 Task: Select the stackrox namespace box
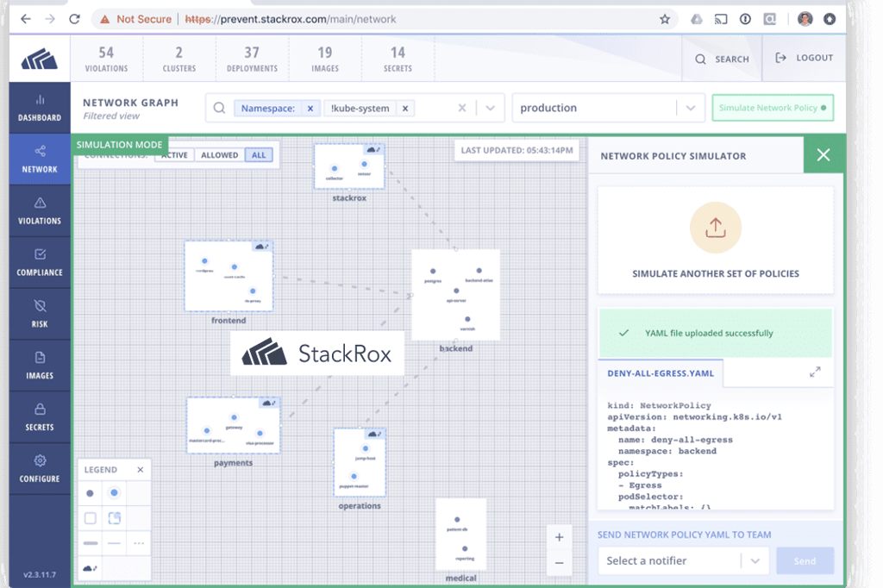tap(349, 166)
